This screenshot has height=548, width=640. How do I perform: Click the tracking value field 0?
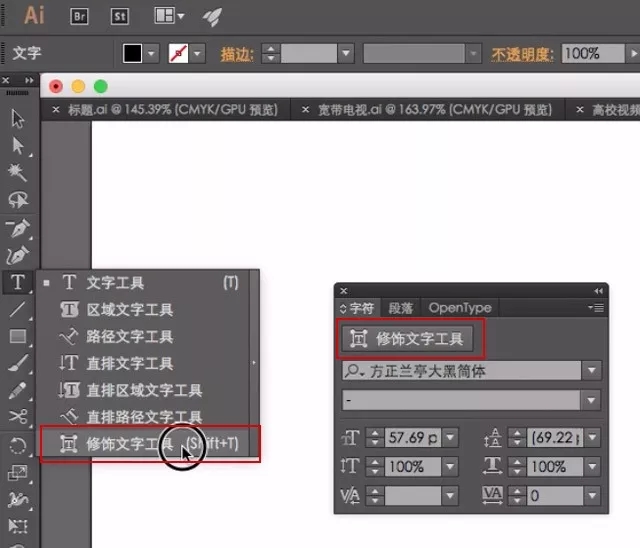[556, 496]
